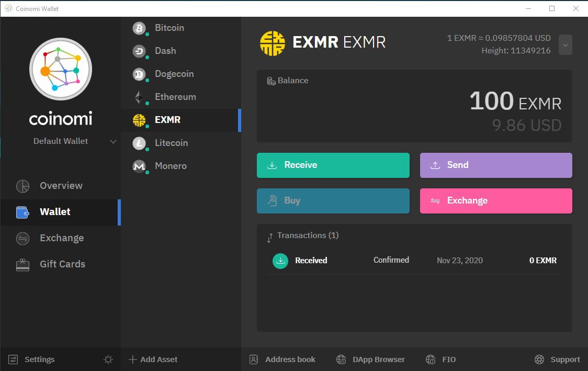Viewport: 588px width, 371px height.
Task: Click the Exchange circle icon in sidebar
Action: [22, 239]
